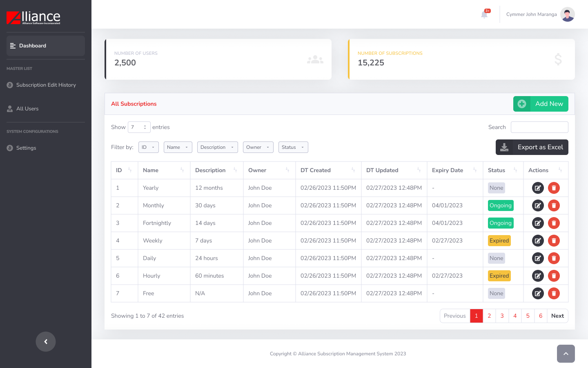Click the Add New button
Image resolution: width=588 pixels, height=368 pixels.
[x=541, y=104]
